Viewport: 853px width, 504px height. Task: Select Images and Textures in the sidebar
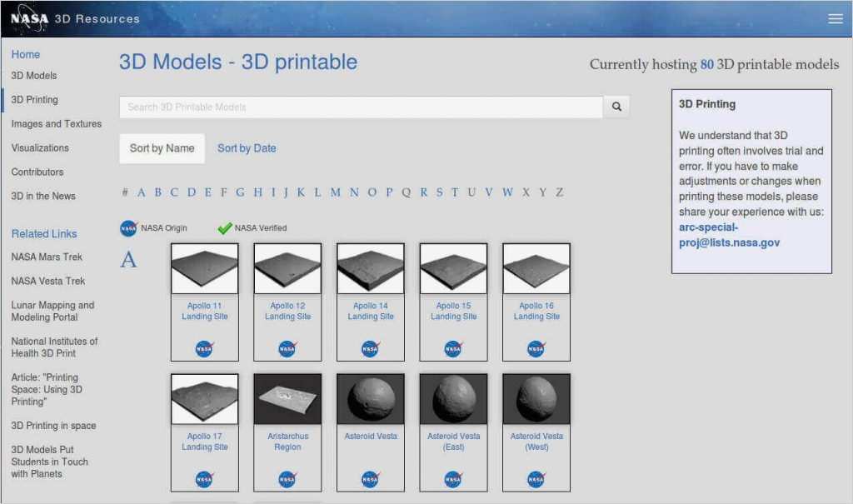tap(56, 123)
